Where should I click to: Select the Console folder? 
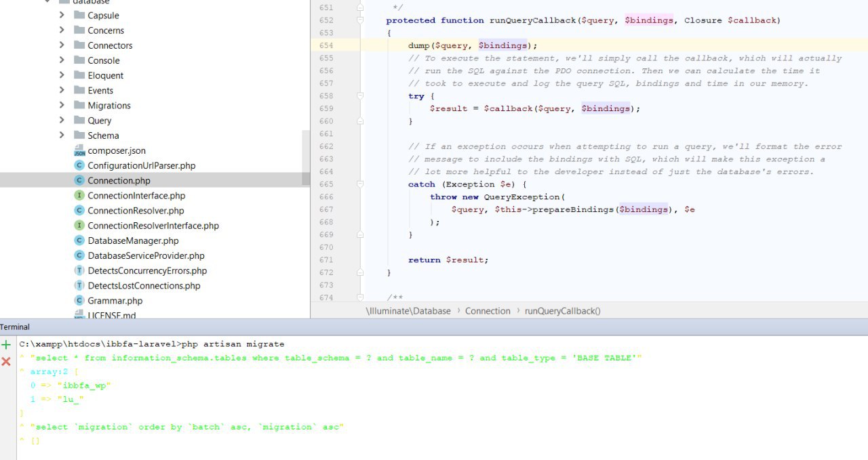click(x=103, y=60)
